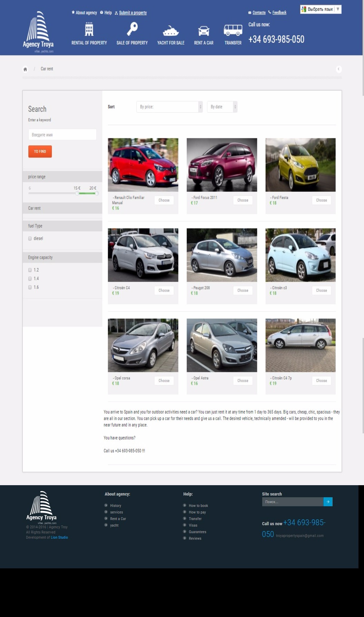
Task: Open the light blue Citroën c3 thumbnail
Action: (x=301, y=255)
